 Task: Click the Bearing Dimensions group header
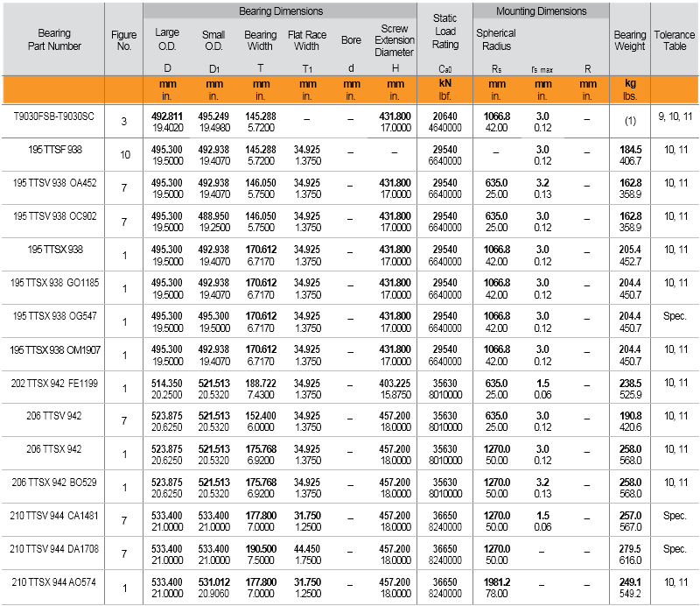[x=280, y=11]
